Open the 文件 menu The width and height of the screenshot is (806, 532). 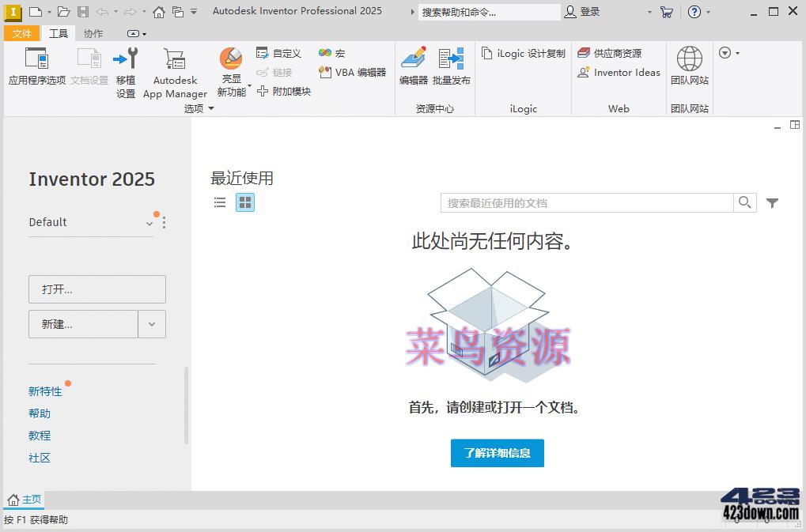click(22, 33)
